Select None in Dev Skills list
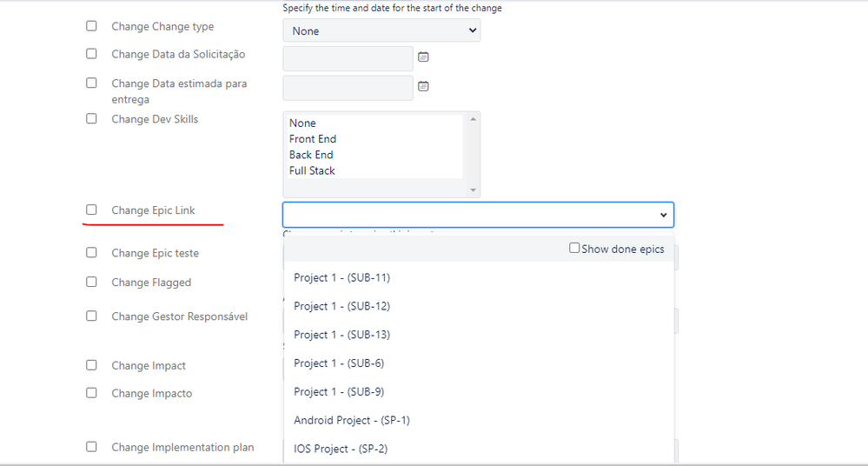The width and height of the screenshot is (868, 466). (x=374, y=123)
